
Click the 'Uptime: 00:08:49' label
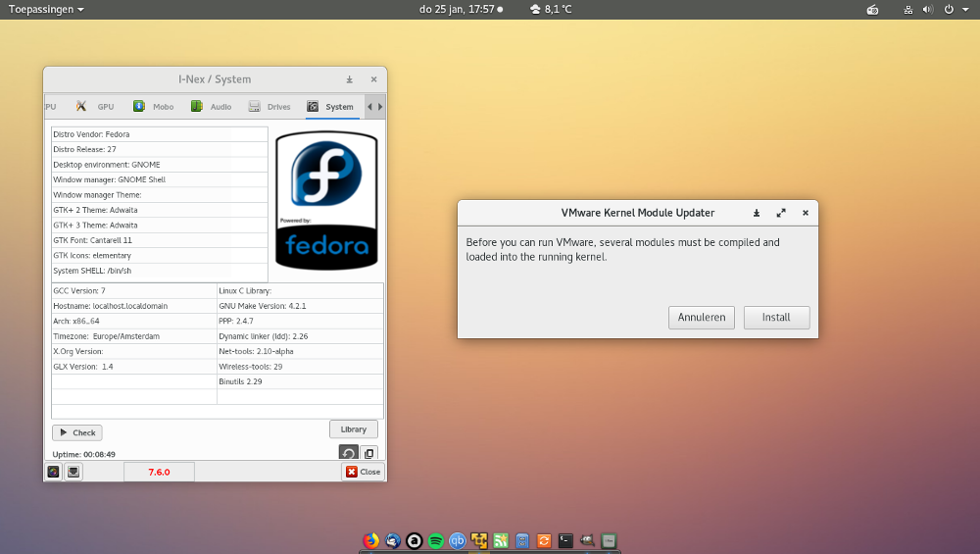(x=83, y=455)
